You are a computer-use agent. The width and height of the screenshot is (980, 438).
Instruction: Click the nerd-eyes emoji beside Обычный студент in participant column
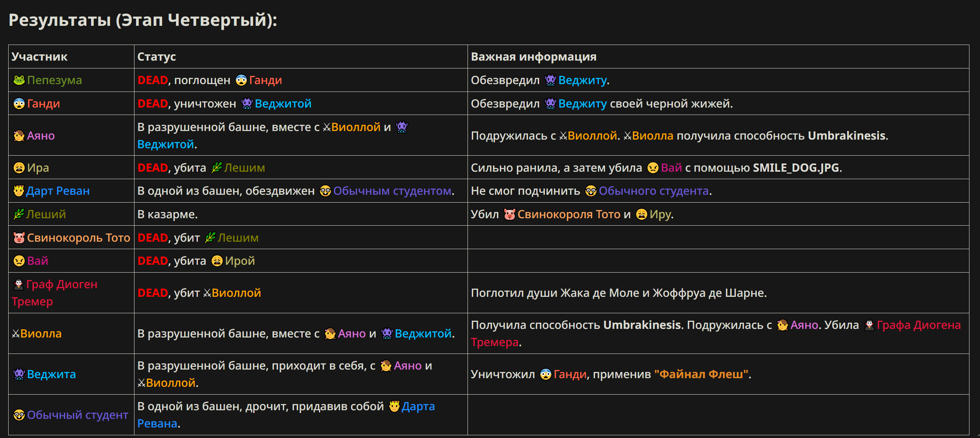pyautogui.click(x=19, y=415)
